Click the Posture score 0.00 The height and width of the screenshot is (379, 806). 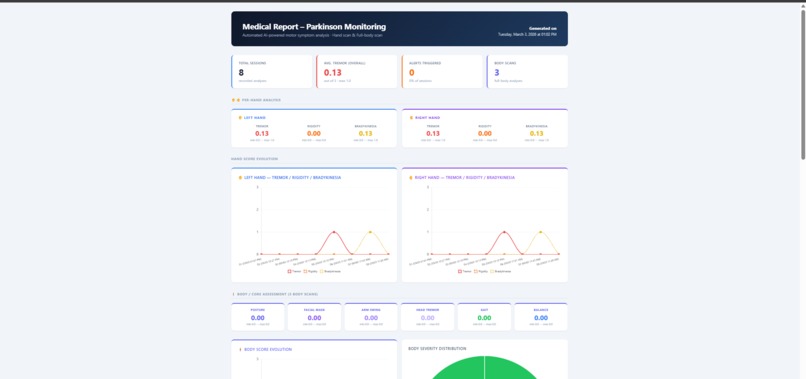258,318
